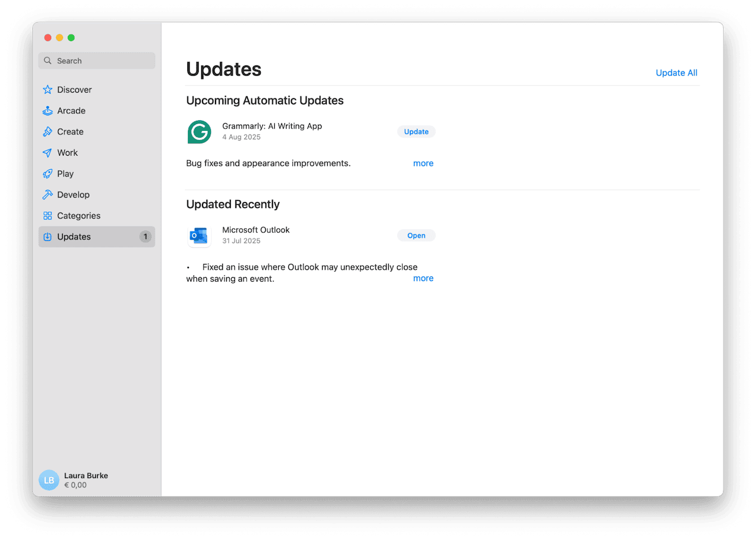Expand the Outlook release notes with more
The height and width of the screenshot is (540, 756).
(x=423, y=278)
